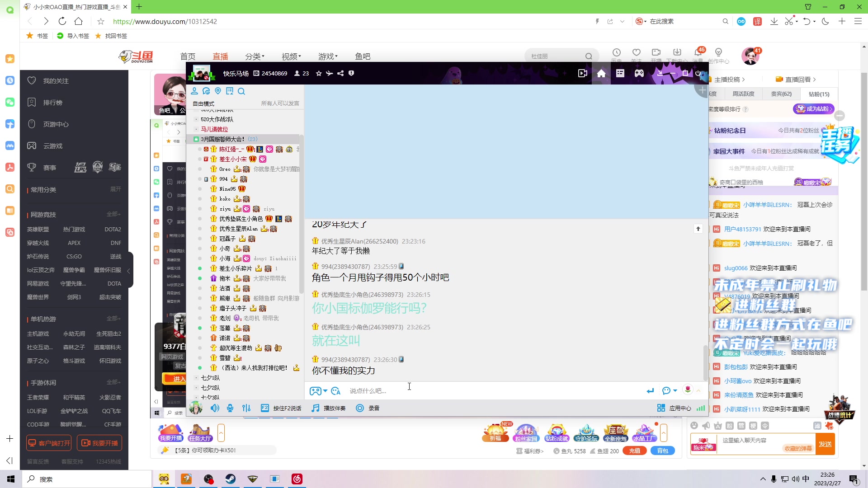The width and height of the screenshot is (868, 488).
Task: Click the microphone icon in voice room toolbar
Action: (230, 408)
